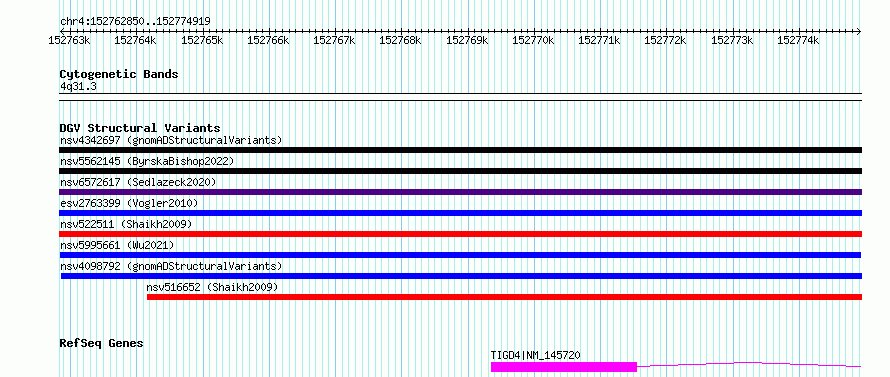The height and width of the screenshot is (377, 890).
Task: Select the blue bar for variant esv2763399
Action: click(x=460, y=213)
